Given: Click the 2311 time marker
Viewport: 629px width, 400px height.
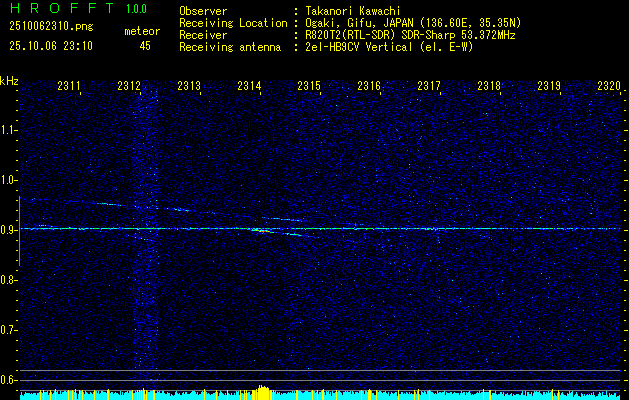Looking at the screenshot, I should click(x=69, y=86).
